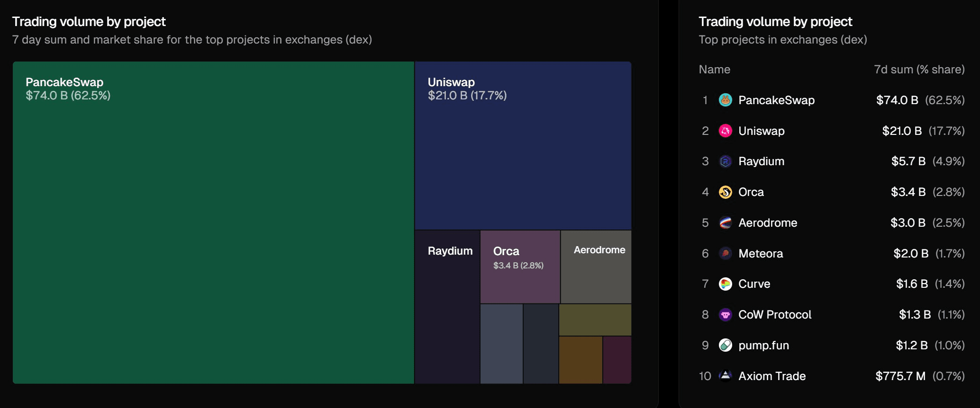
Task: Select the dark Raydium treemap block
Action: point(447,307)
